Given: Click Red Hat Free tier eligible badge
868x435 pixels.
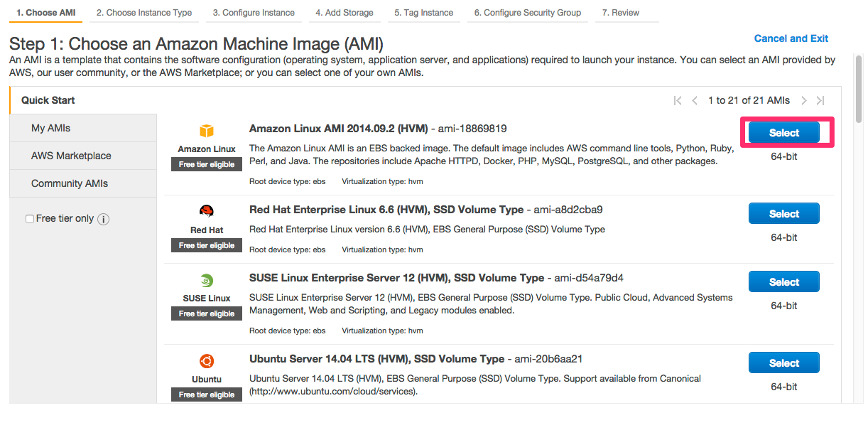Looking at the screenshot, I should pyautogui.click(x=207, y=245).
